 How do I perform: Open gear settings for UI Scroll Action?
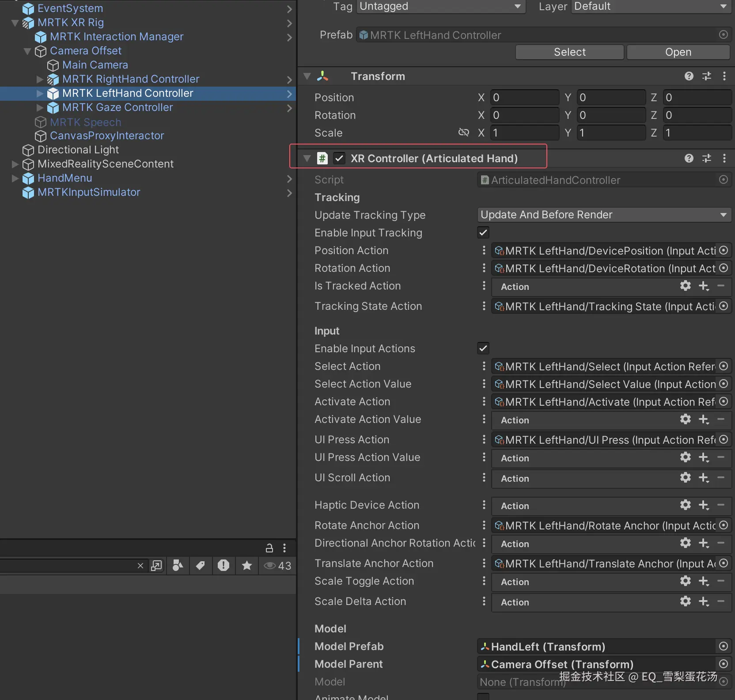tap(686, 478)
